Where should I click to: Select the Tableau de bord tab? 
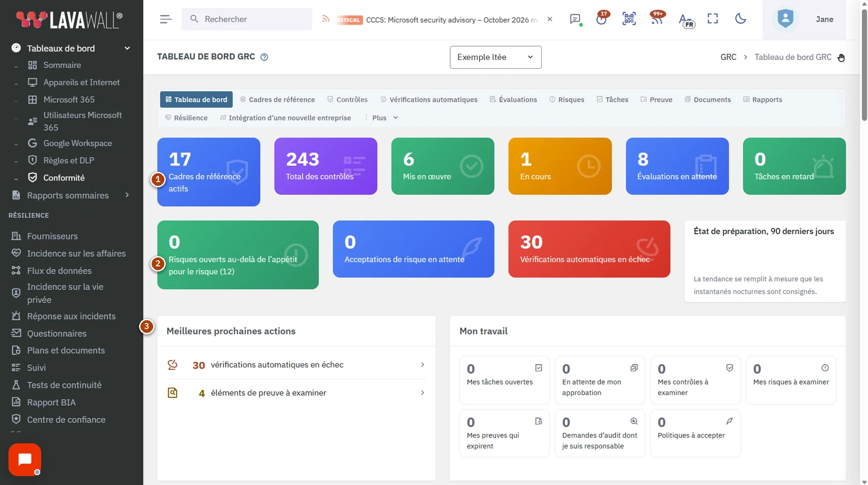196,99
